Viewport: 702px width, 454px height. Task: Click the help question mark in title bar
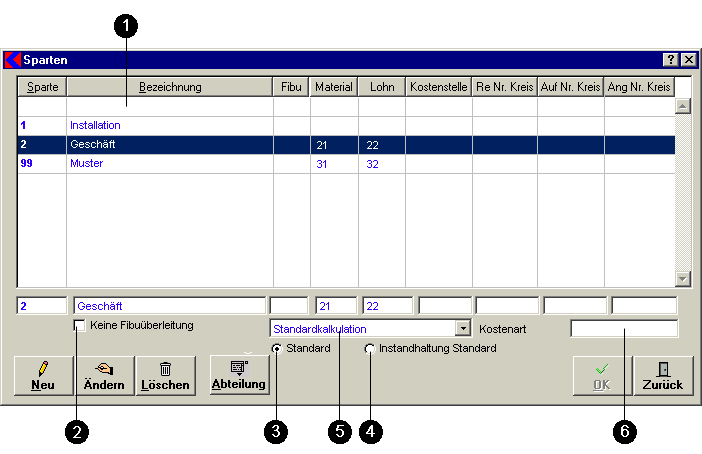[671, 60]
